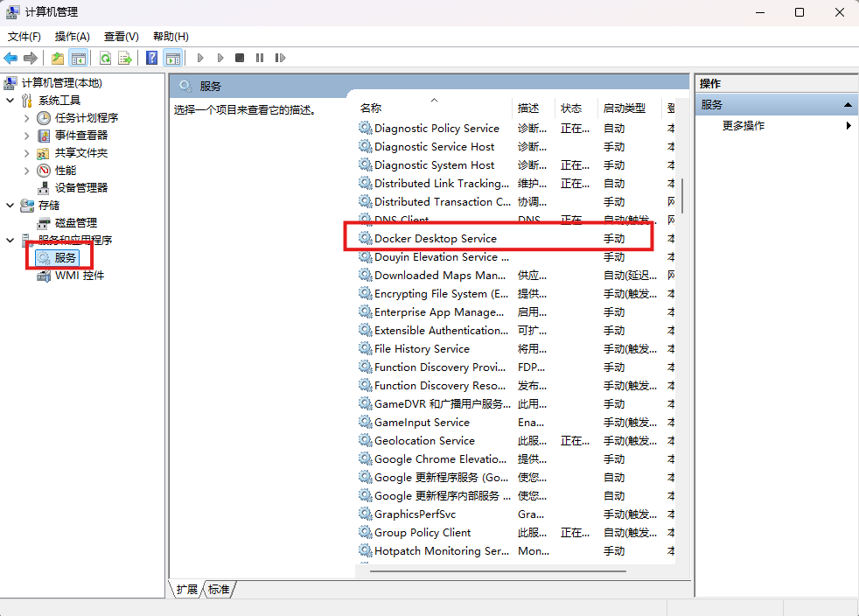Select Google Chrome Elevation Service row

point(515,458)
